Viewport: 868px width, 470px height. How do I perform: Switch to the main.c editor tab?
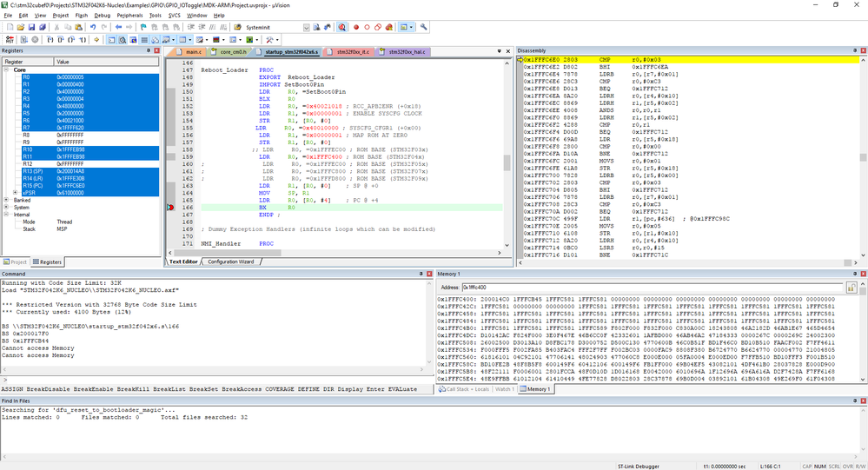pos(190,51)
